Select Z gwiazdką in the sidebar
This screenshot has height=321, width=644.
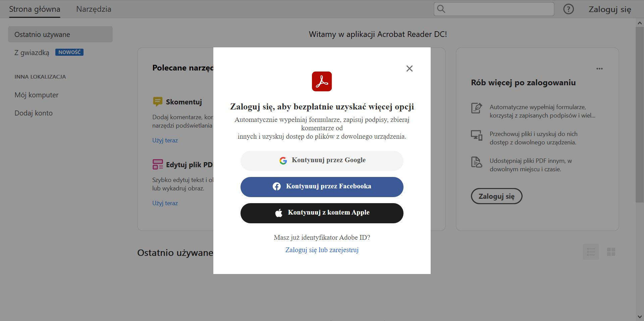[x=31, y=52]
